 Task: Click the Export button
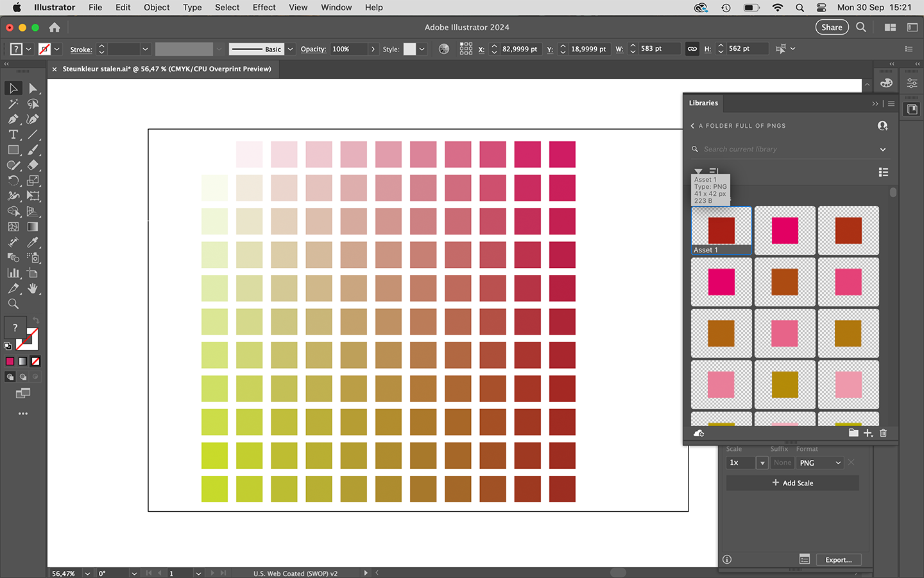point(839,559)
